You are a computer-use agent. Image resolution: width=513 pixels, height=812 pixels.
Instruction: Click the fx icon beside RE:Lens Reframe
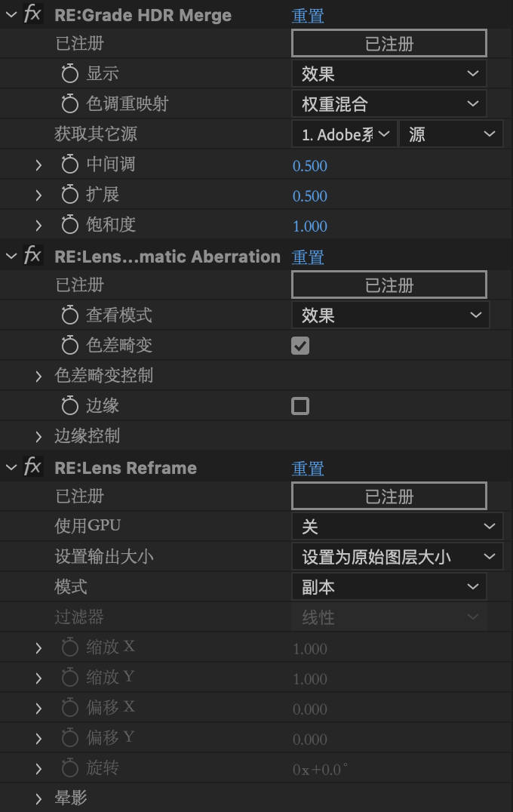coord(32,467)
